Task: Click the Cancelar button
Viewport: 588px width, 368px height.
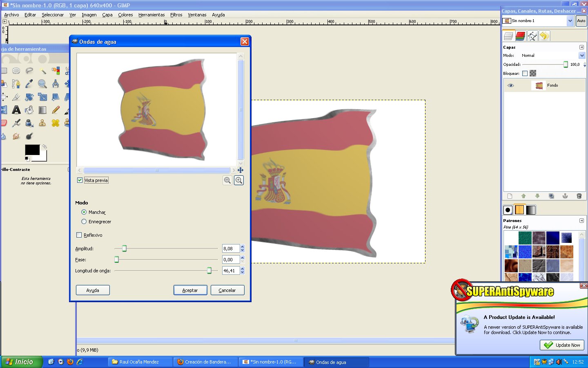Action: coord(227,290)
